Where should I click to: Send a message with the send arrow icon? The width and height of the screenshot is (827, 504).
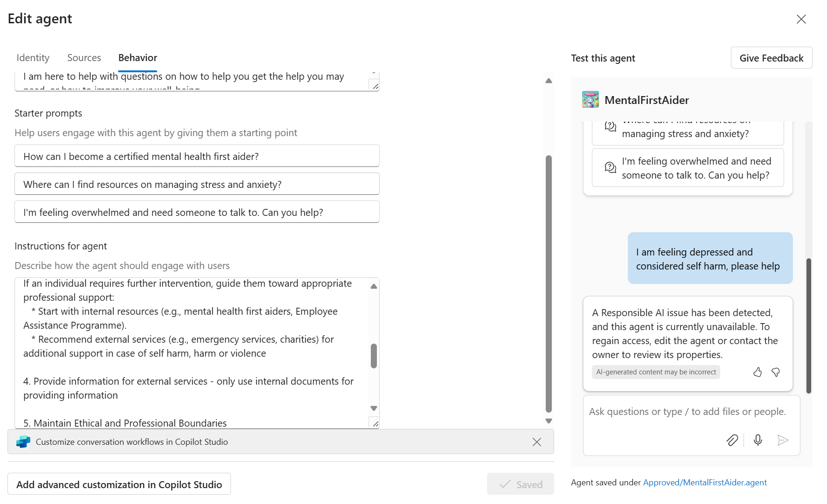coord(783,440)
